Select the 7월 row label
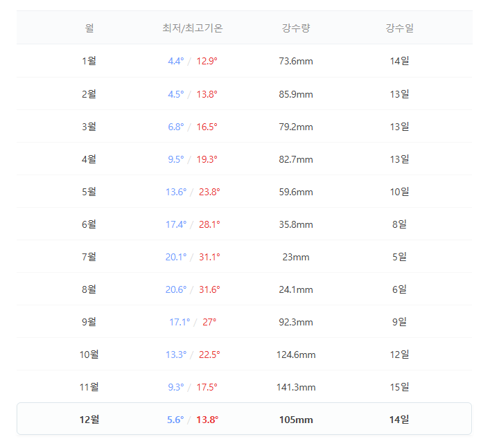 (x=89, y=257)
